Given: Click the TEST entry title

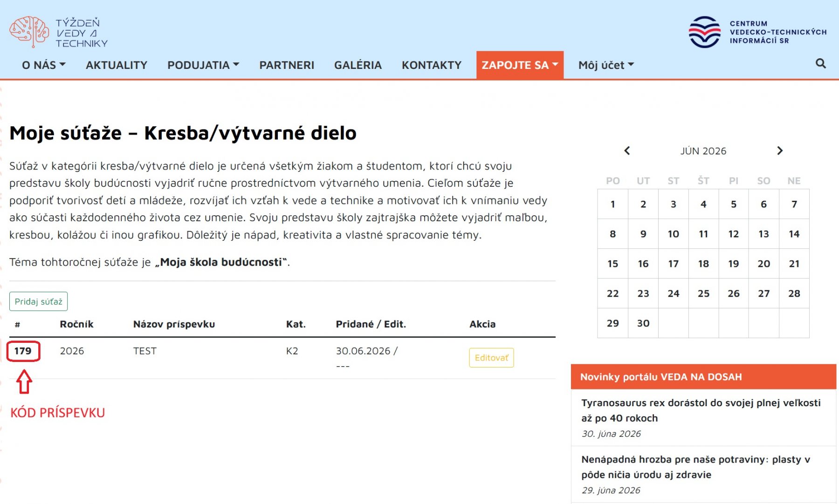Looking at the screenshot, I should [x=145, y=351].
